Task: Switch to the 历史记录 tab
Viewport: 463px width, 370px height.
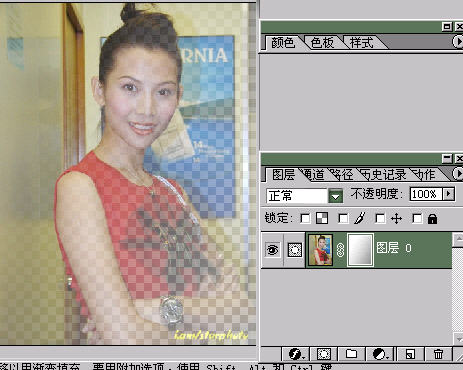Action: pos(383,174)
